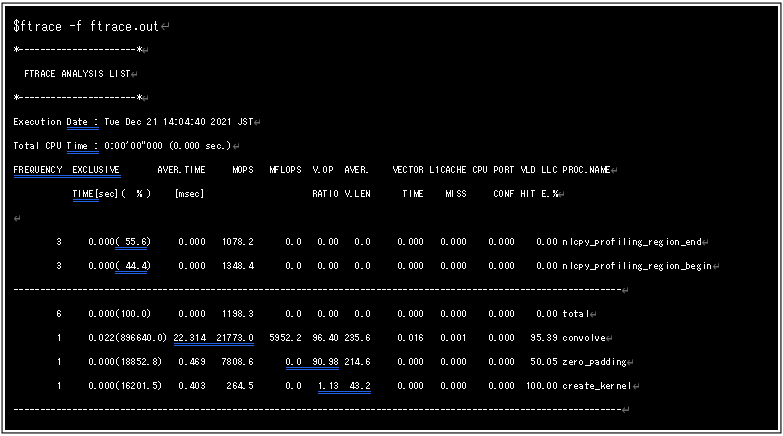The image size is (783, 436).
Task: Click the underlined 55.6 percentage value
Action: click(134, 242)
